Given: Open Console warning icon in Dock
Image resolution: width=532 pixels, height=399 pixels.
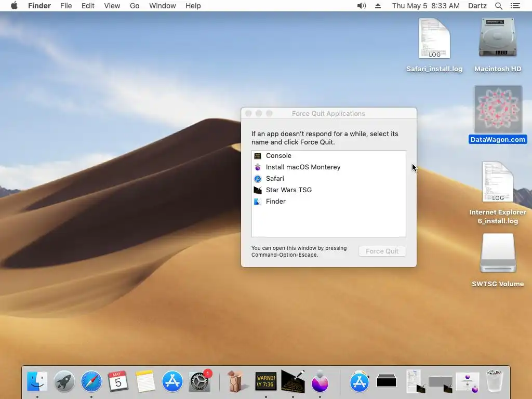Looking at the screenshot, I should click(x=265, y=381).
